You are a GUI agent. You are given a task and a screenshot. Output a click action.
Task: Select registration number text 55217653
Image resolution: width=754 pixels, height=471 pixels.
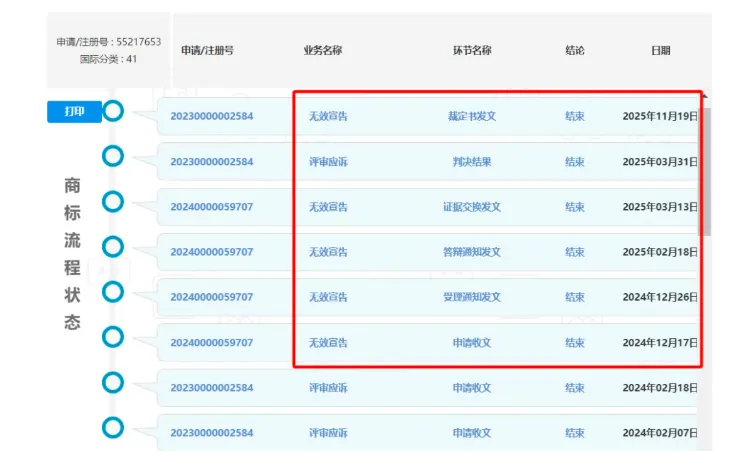click(x=138, y=42)
